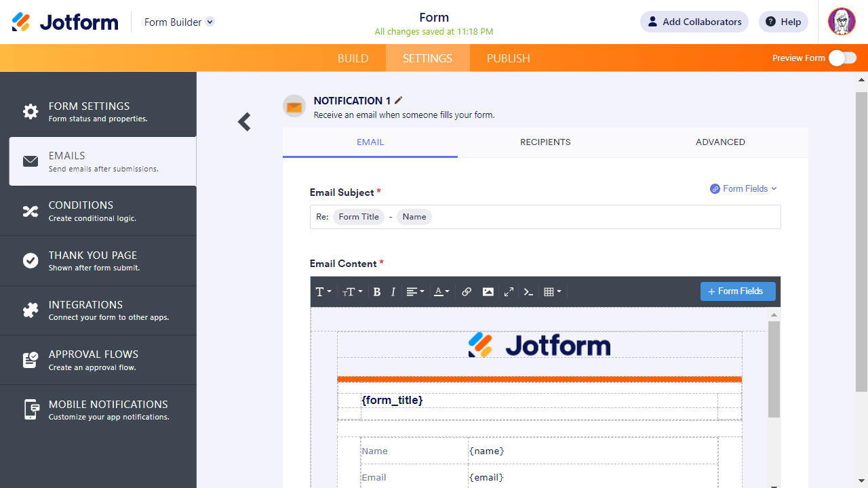Viewport: 868px width, 488px height.
Task: Click the Form title at top center
Action: coord(434,18)
